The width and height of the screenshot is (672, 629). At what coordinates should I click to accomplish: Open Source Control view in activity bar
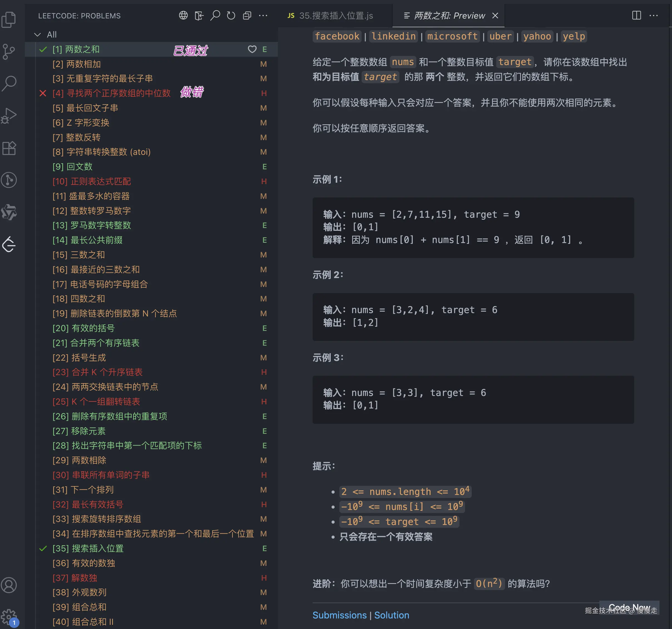pyautogui.click(x=9, y=51)
